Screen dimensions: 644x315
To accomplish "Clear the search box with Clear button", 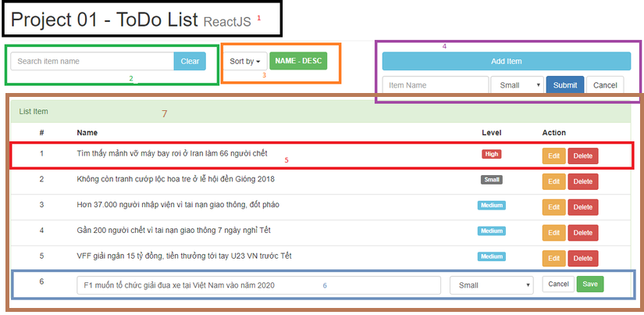I will (190, 61).
